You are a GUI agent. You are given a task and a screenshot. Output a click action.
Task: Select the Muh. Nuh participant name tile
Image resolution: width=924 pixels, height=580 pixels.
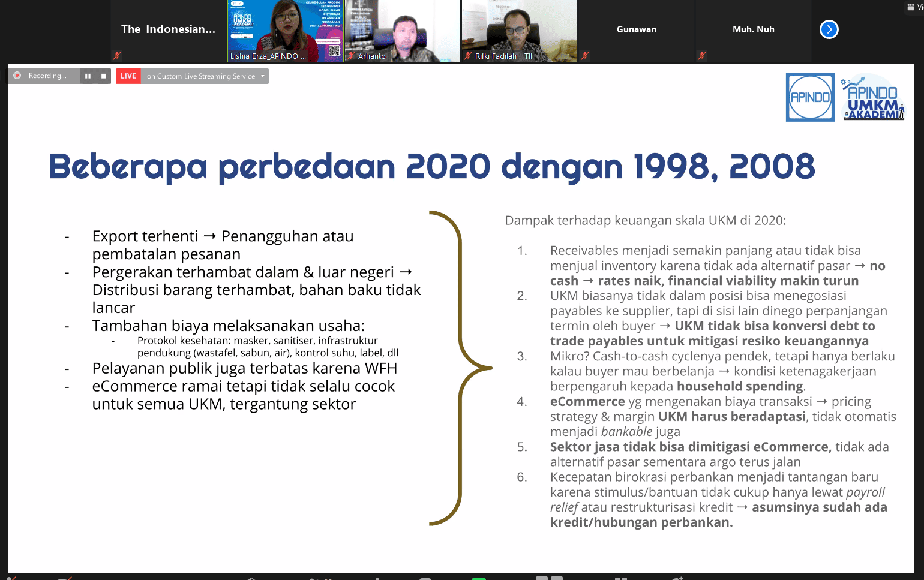click(753, 29)
